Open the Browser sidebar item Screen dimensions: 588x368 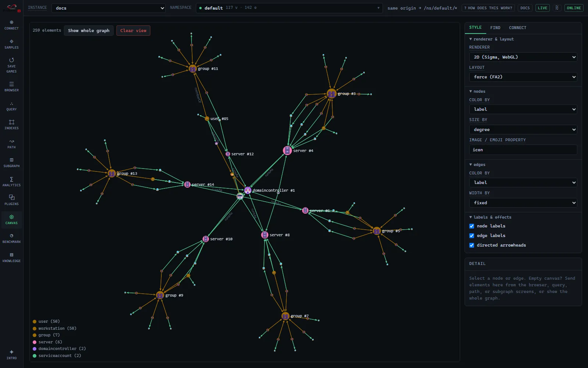(x=11, y=87)
